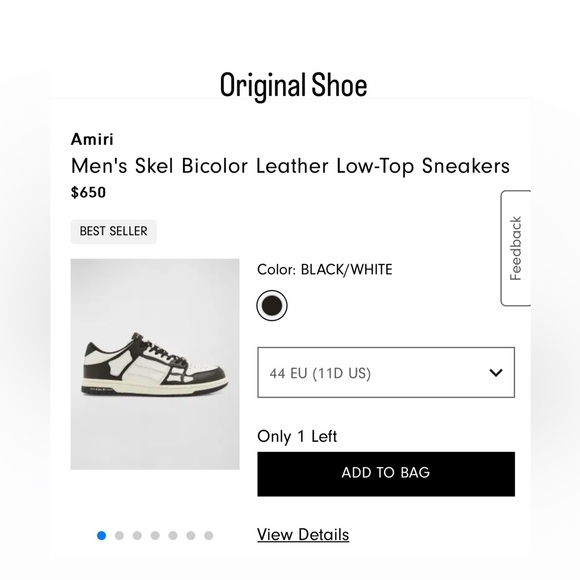Show the last carousel image dot
This screenshot has height=580, width=580.
point(209,536)
